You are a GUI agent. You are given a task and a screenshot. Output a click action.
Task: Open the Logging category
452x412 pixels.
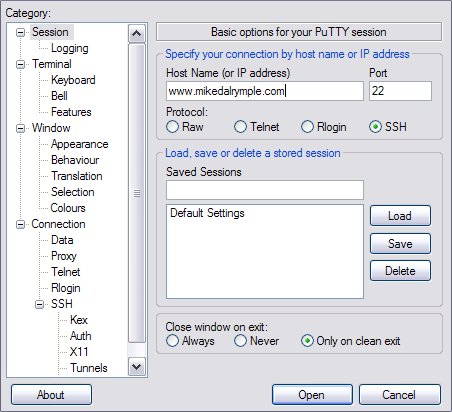pyautogui.click(x=70, y=48)
